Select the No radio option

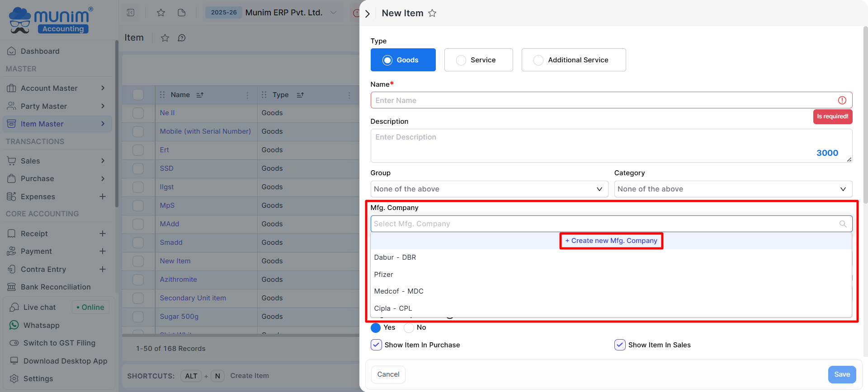(x=409, y=327)
